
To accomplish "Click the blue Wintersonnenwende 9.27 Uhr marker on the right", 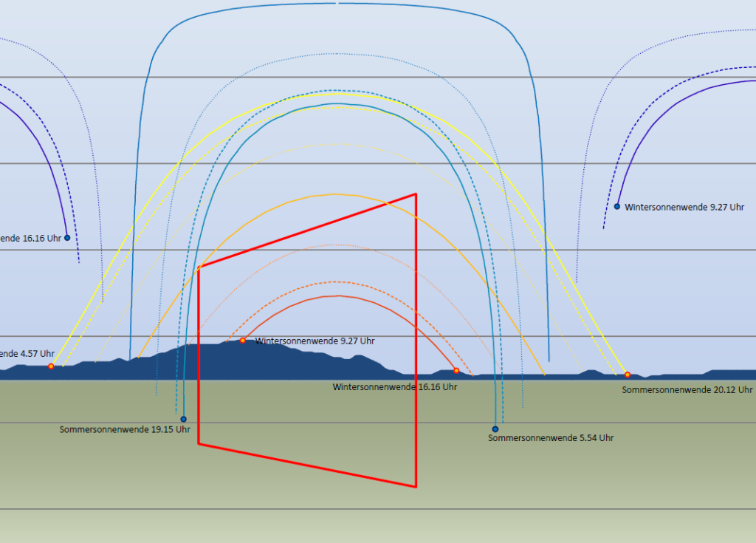I will pyautogui.click(x=616, y=207).
